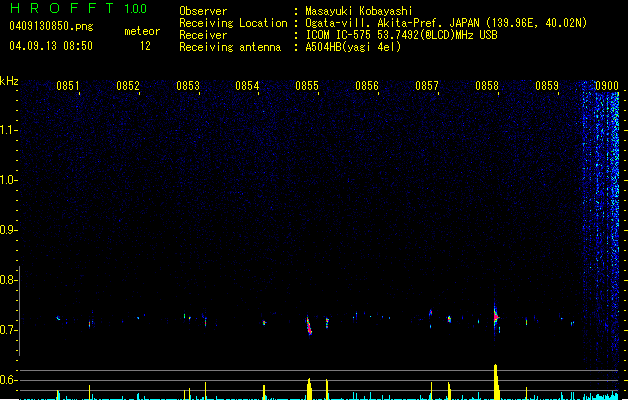
Task: Click the wide yellow power bar at 0855
Action: [x=309, y=389]
